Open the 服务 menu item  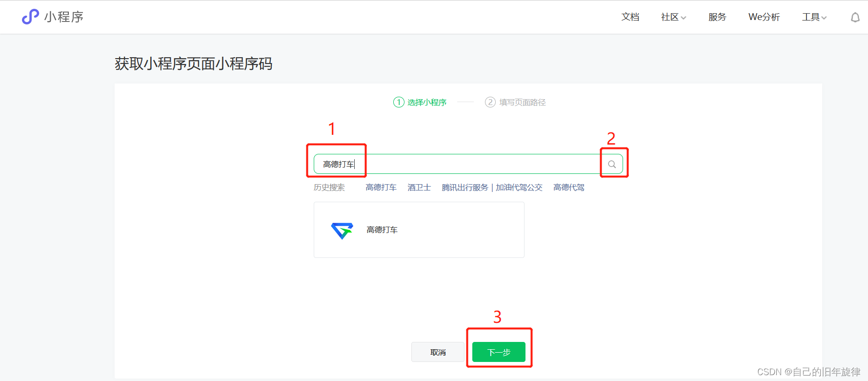[x=717, y=17]
